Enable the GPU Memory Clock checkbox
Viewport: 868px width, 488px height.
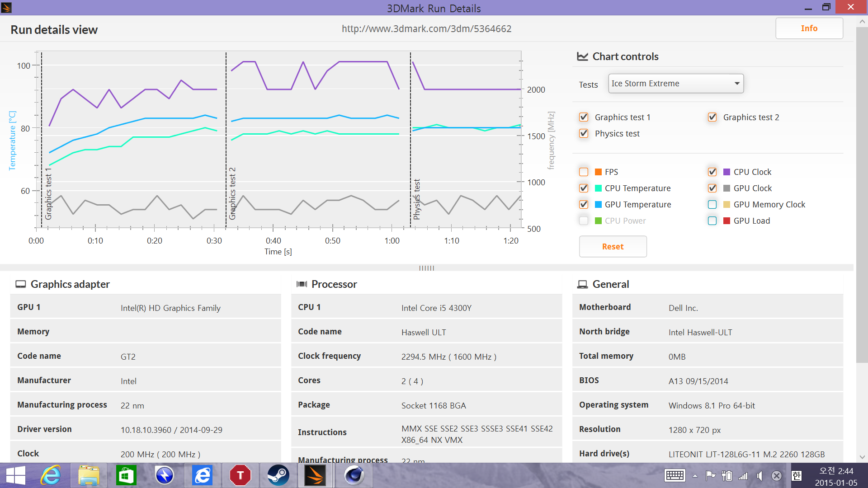coord(712,204)
